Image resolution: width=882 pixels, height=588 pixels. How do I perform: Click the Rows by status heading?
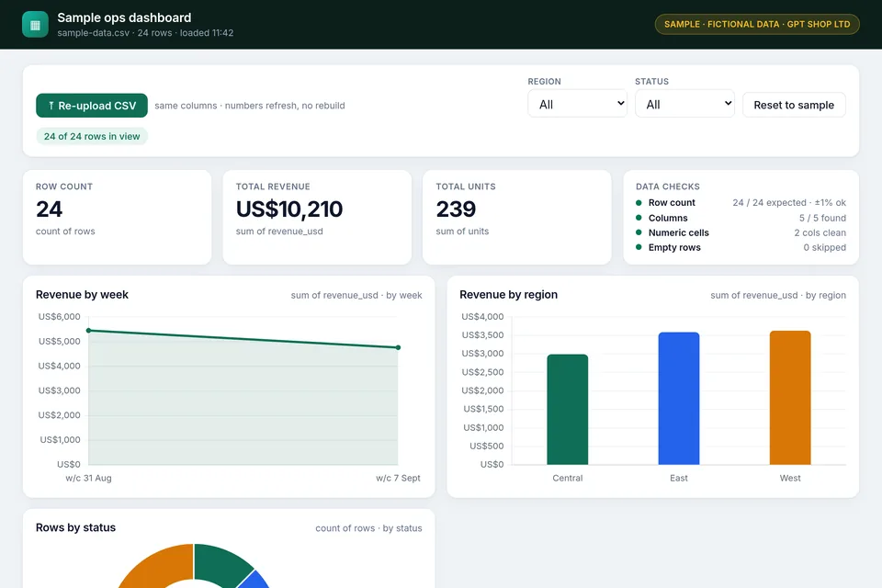(75, 527)
